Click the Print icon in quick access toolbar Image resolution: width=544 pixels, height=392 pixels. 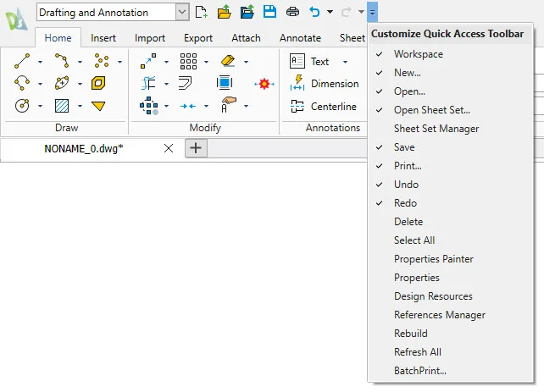(x=292, y=12)
